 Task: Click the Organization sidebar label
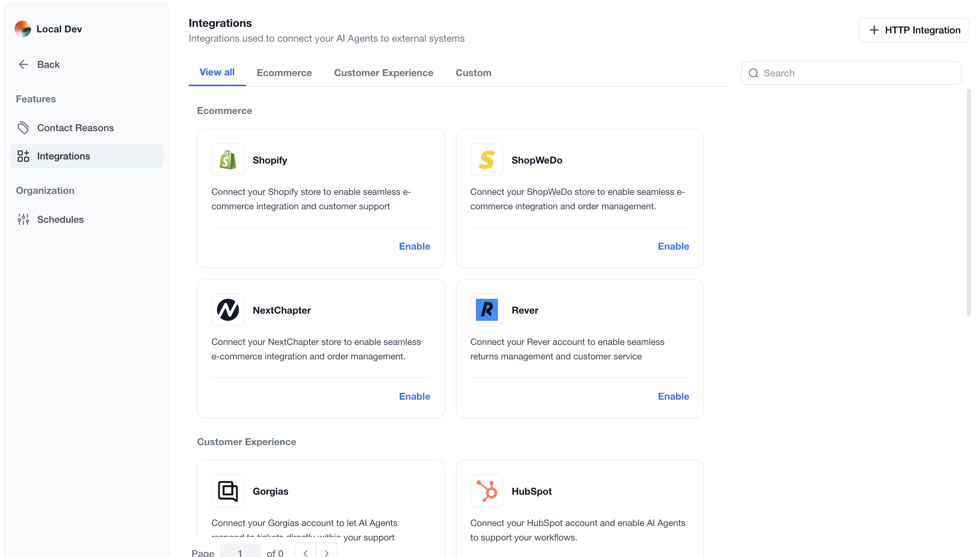click(x=45, y=190)
